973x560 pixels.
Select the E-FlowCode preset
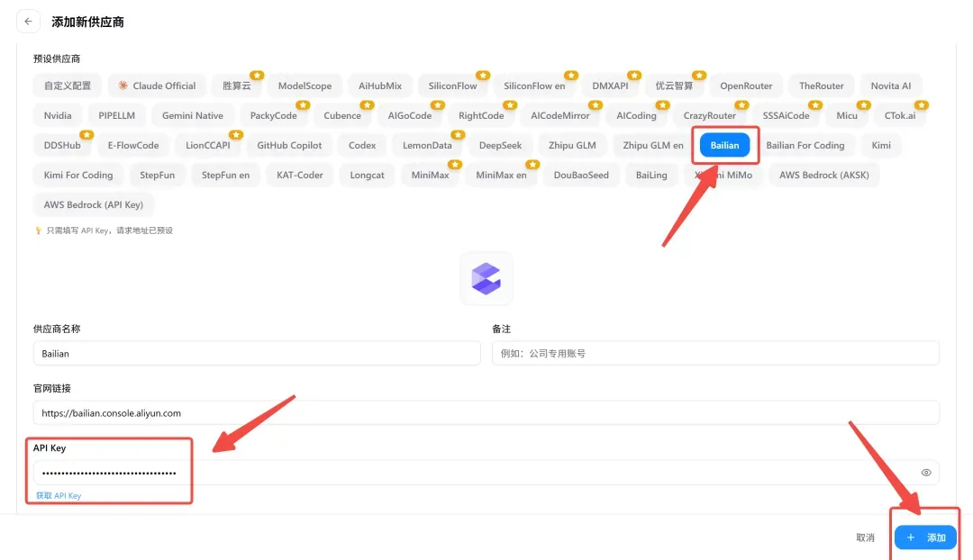point(132,145)
